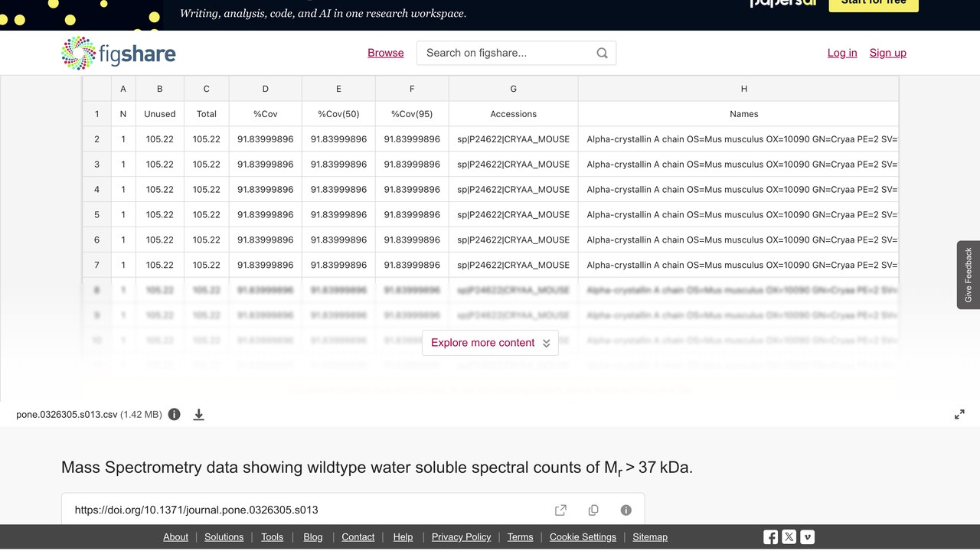Screen dimensions: 980x551
Task: Open the Sitemap footer link
Action: click(x=650, y=537)
